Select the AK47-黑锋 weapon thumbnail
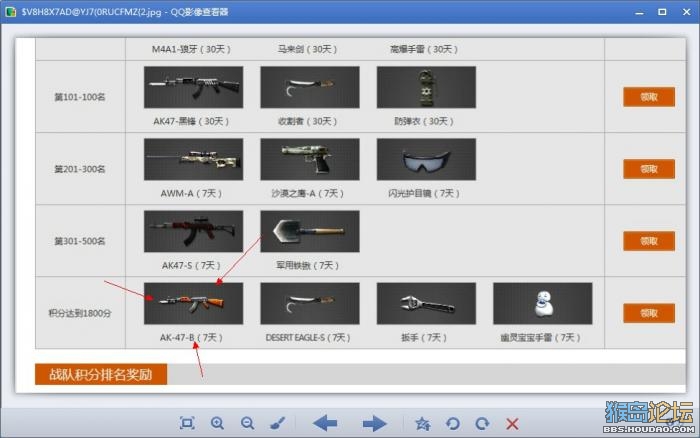The image size is (700, 438). click(193, 87)
